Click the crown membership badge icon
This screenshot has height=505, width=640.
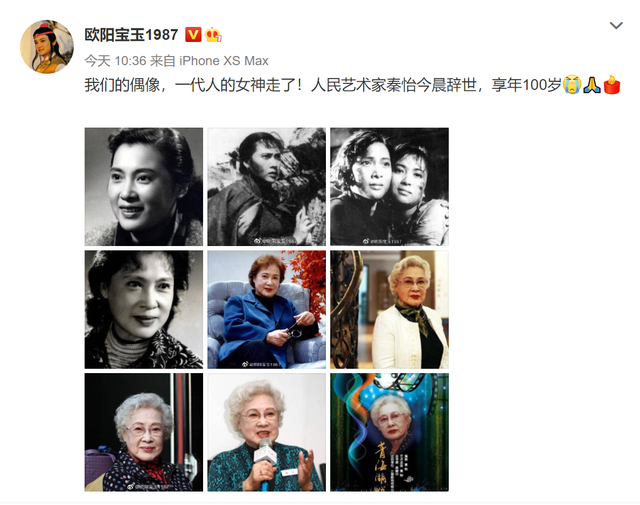click(213, 35)
